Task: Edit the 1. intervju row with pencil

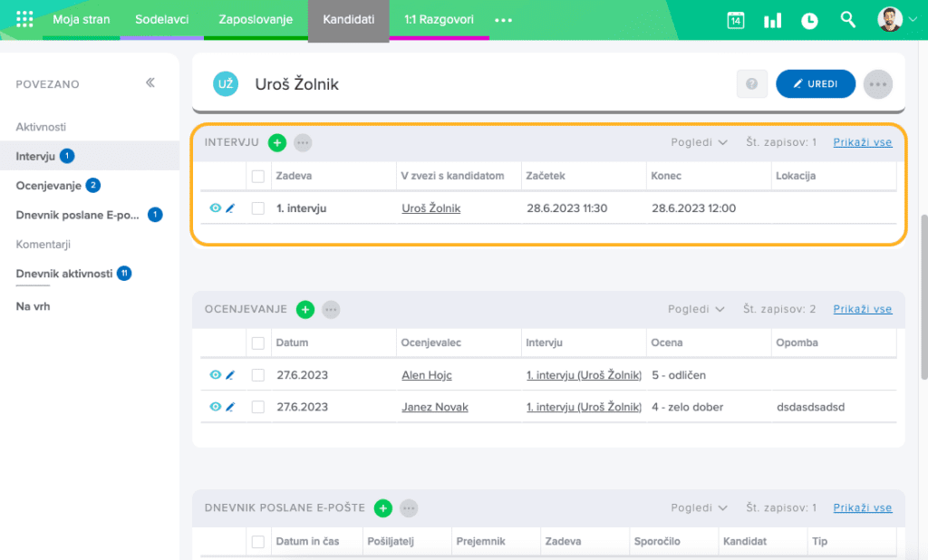Action: pyautogui.click(x=230, y=208)
